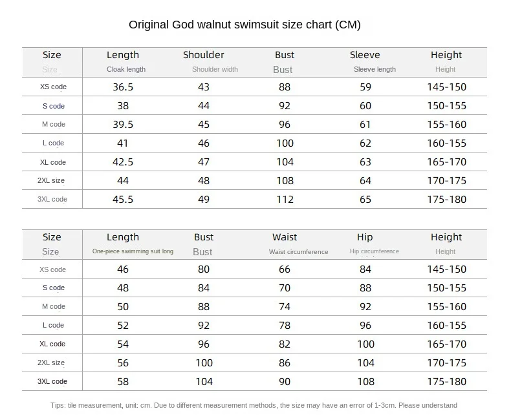Image resolution: width=511 pixels, height=420 pixels.
Task: Click the 'Cloak length' subheading
Action: pos(126,69)
